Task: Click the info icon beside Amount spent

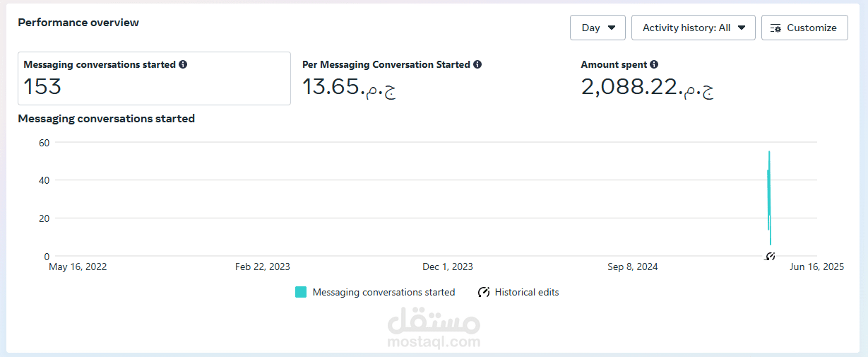Action: [654, 64]
